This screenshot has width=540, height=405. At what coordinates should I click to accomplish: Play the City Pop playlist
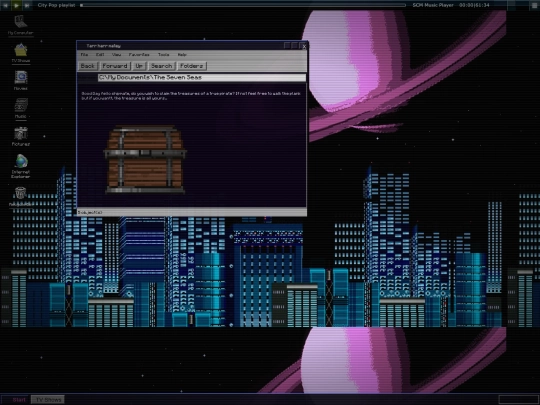click(16, 5)
